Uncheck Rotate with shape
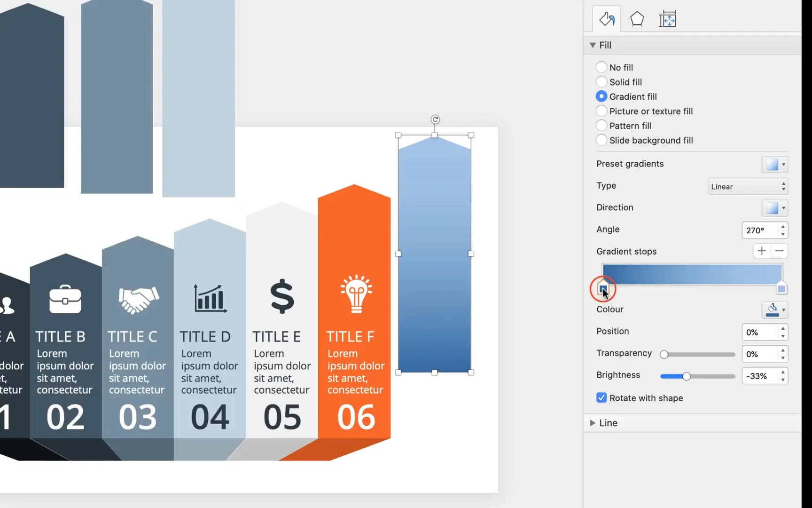 coord(601,397)
